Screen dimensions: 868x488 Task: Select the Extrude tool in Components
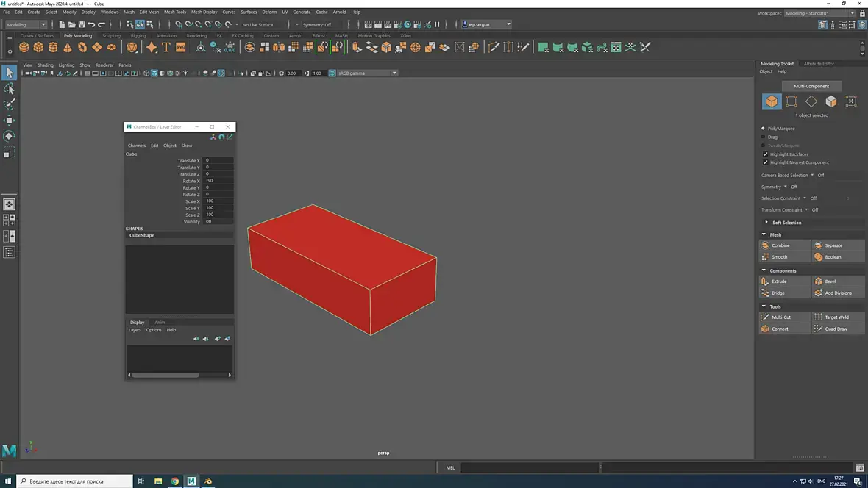[779, 281]
